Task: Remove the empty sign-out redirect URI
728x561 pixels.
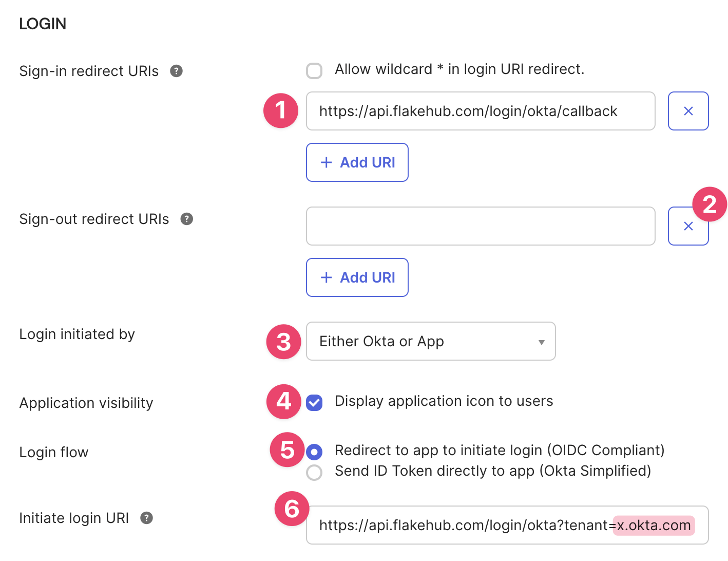Action: 688,227
